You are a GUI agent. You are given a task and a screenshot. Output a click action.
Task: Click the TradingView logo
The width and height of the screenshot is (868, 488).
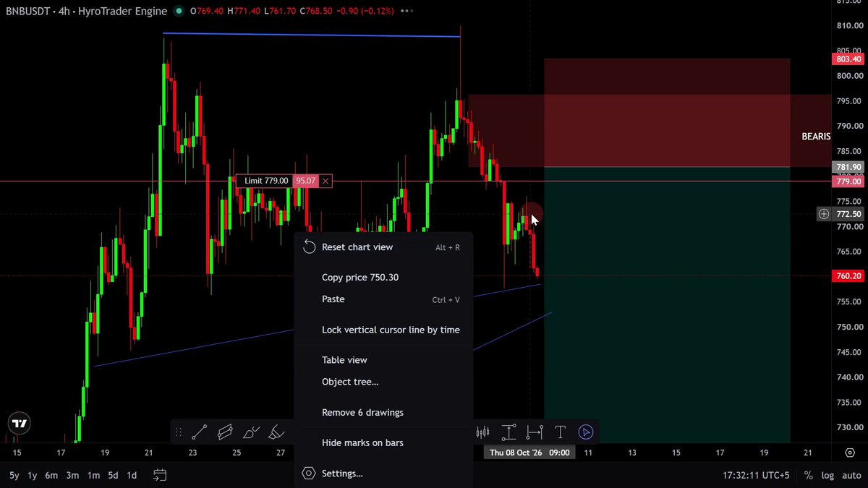click(20, 424)
